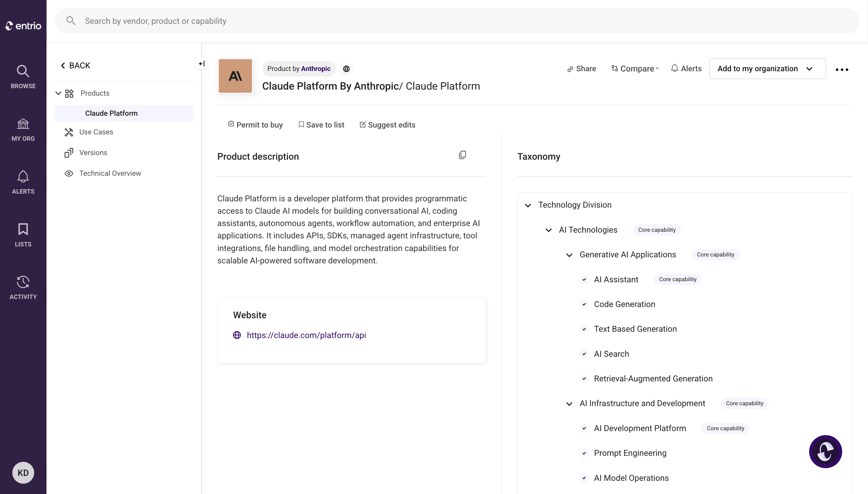
Task: Copy the product description
Action: (462, 155)
